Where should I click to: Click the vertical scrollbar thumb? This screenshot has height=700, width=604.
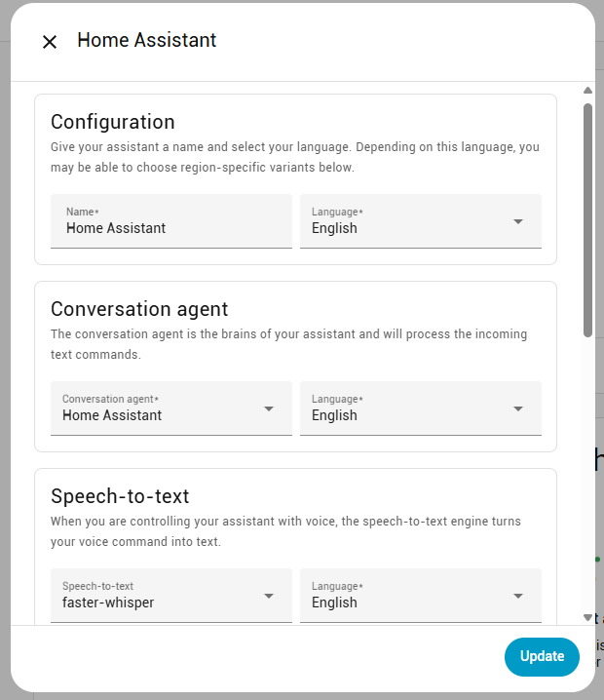coord(587,219)
